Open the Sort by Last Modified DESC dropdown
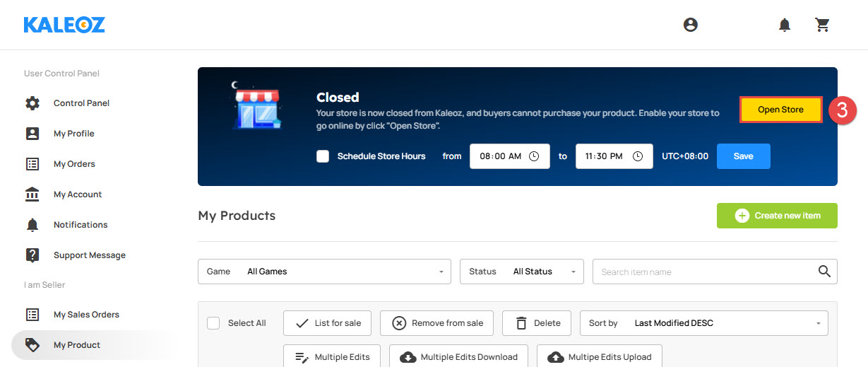 704,323
